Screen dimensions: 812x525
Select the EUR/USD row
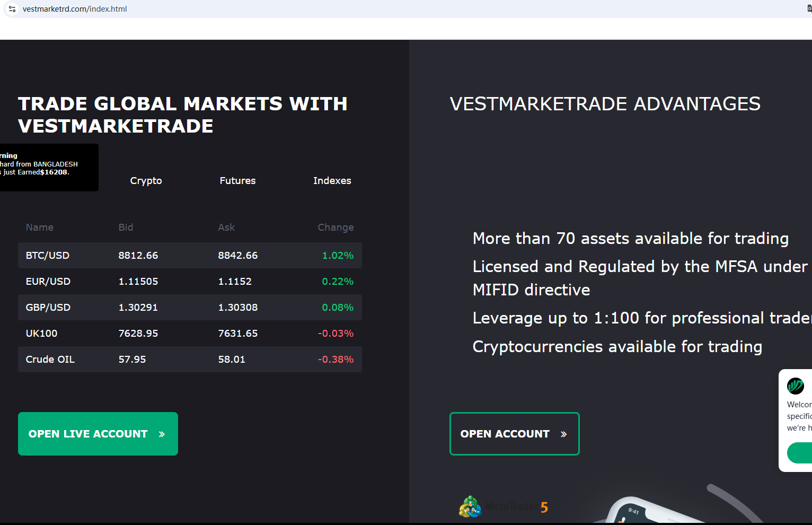pos(190,282)
